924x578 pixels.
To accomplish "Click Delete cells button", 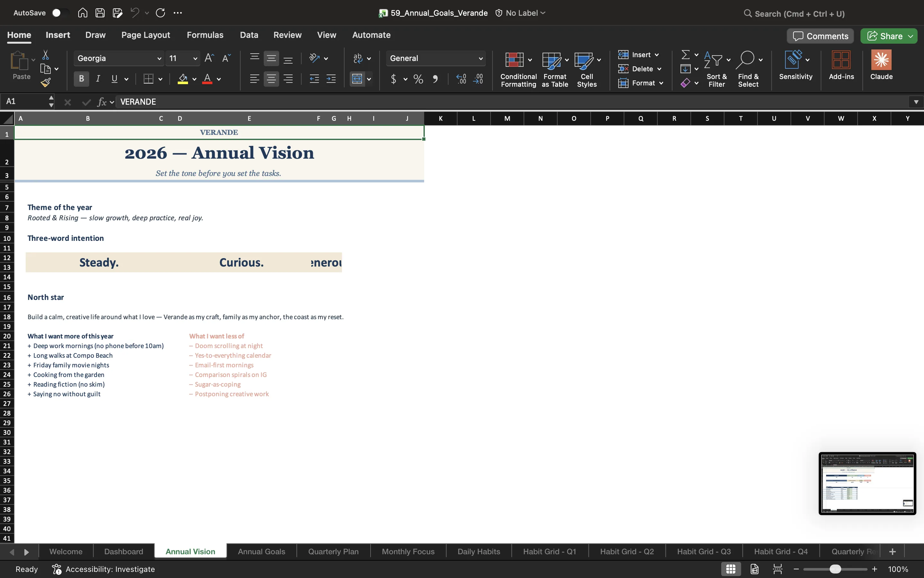I will tap(640, 69).
